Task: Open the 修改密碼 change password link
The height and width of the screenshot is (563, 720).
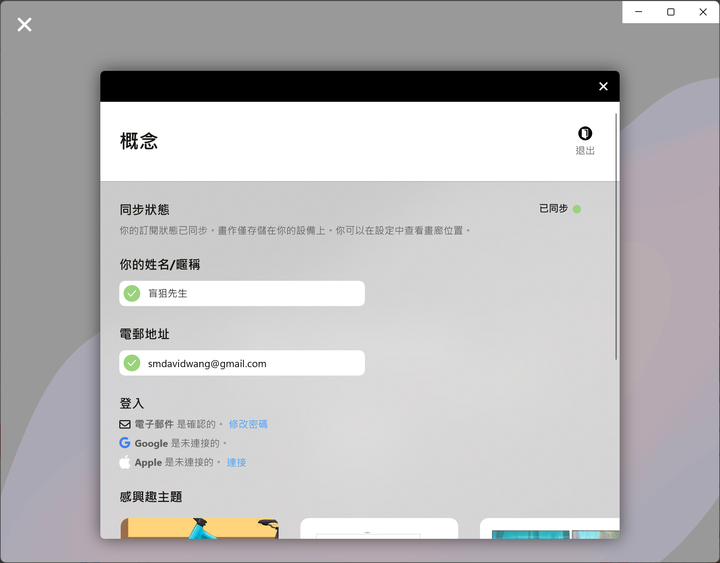Action: pyautogui.click(x=248, y=424)
